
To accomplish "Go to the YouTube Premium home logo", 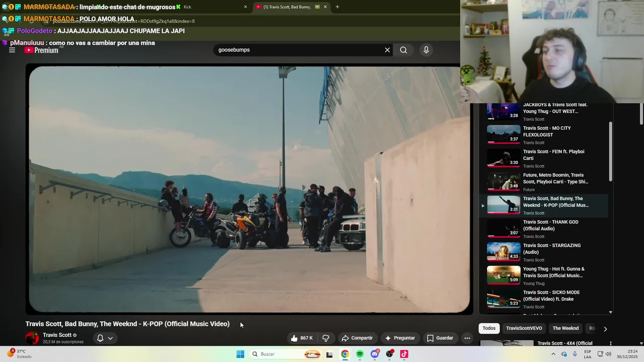I will (41, 50).
